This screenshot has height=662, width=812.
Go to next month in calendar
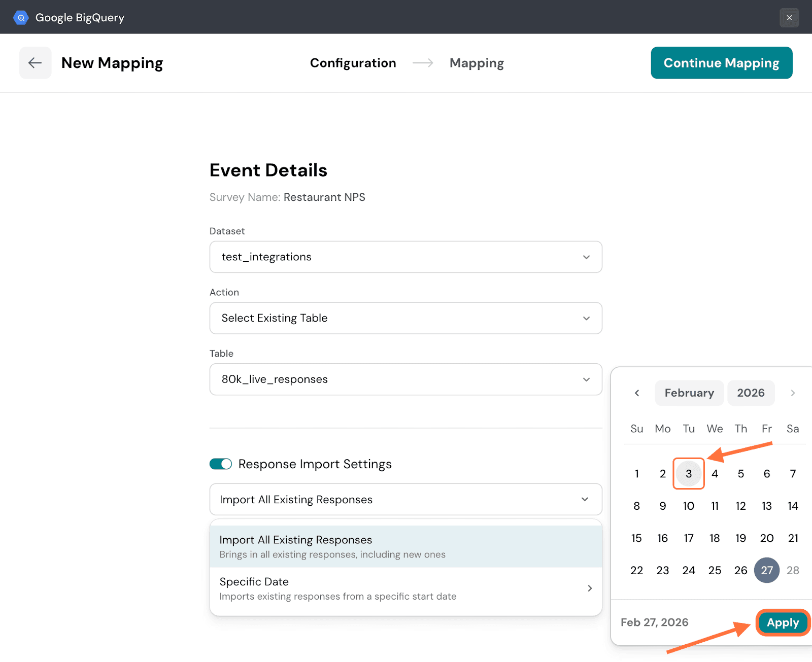tap(792, 393)
